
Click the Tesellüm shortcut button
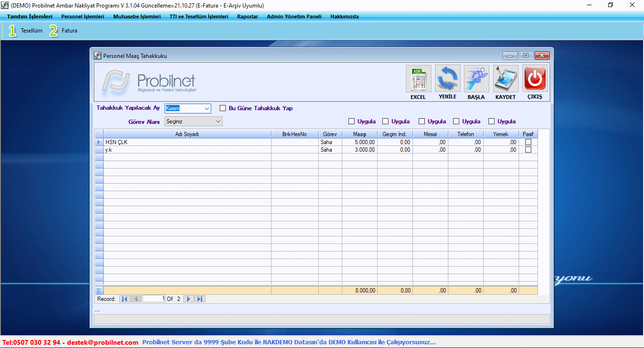26,31
